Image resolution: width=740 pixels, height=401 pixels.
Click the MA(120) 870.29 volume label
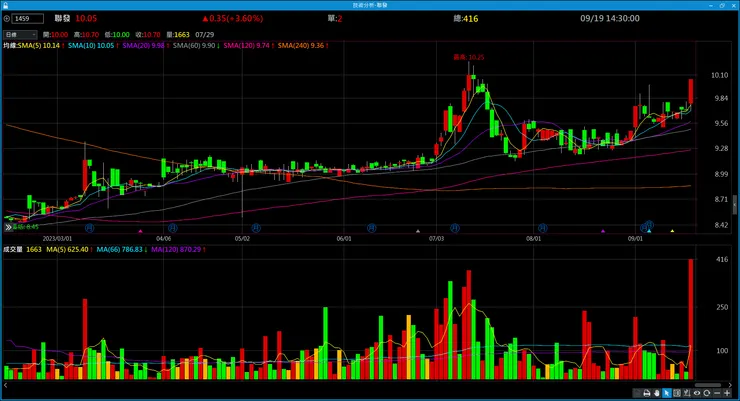(x=178, y=250)
